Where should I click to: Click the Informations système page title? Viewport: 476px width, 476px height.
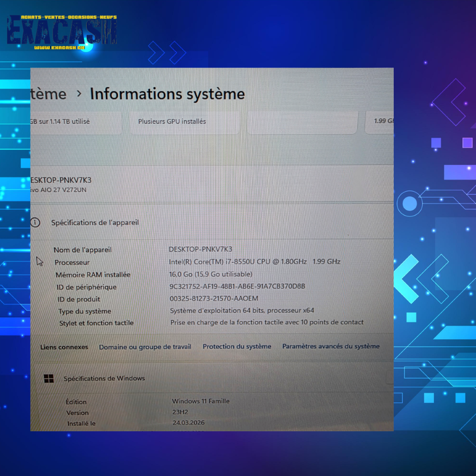tap(167, 94)
